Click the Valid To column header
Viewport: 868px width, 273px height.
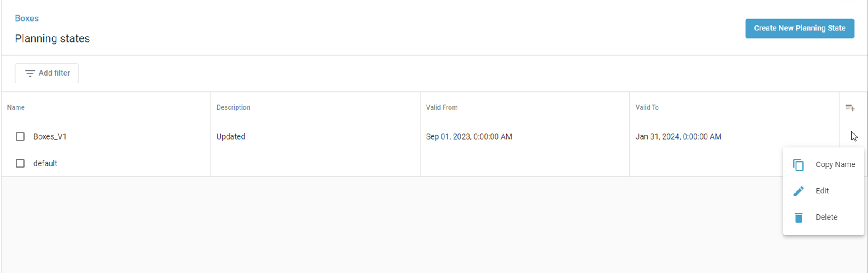[x=647, y=107]
